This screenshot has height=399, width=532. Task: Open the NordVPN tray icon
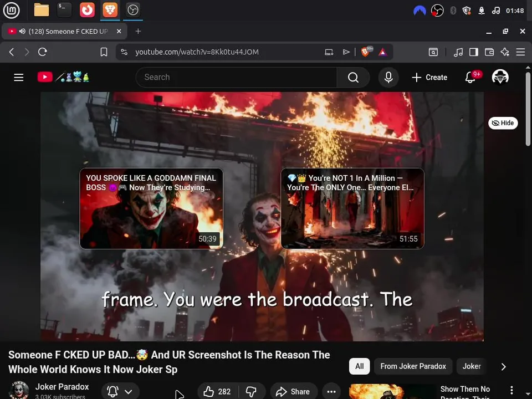coord(420,11)
